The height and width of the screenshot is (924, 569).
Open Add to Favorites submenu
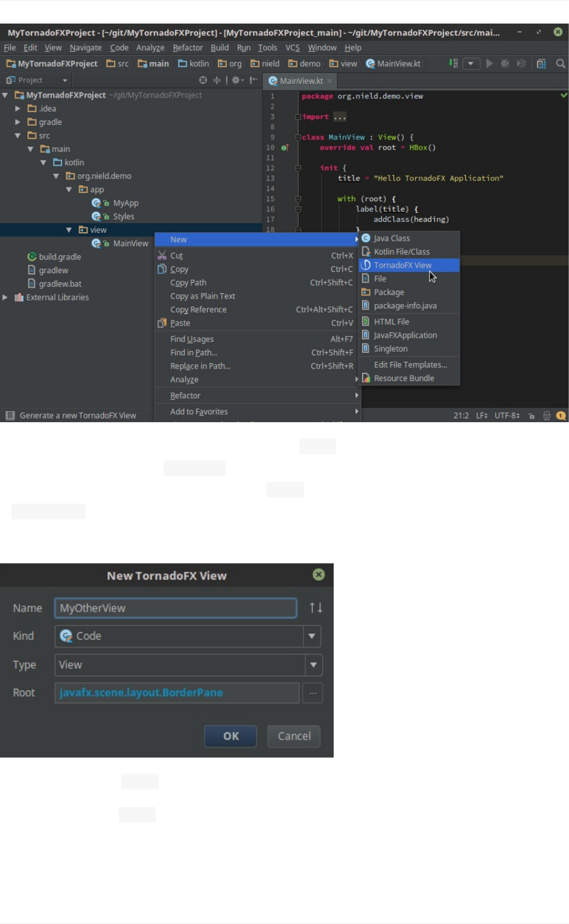click(x=258, y=411)
